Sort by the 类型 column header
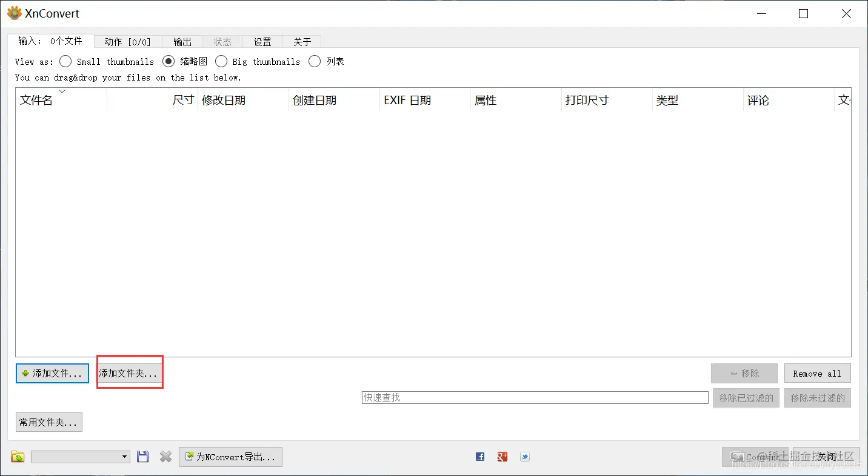Screen dimensions: 868x476 point(698,100)
